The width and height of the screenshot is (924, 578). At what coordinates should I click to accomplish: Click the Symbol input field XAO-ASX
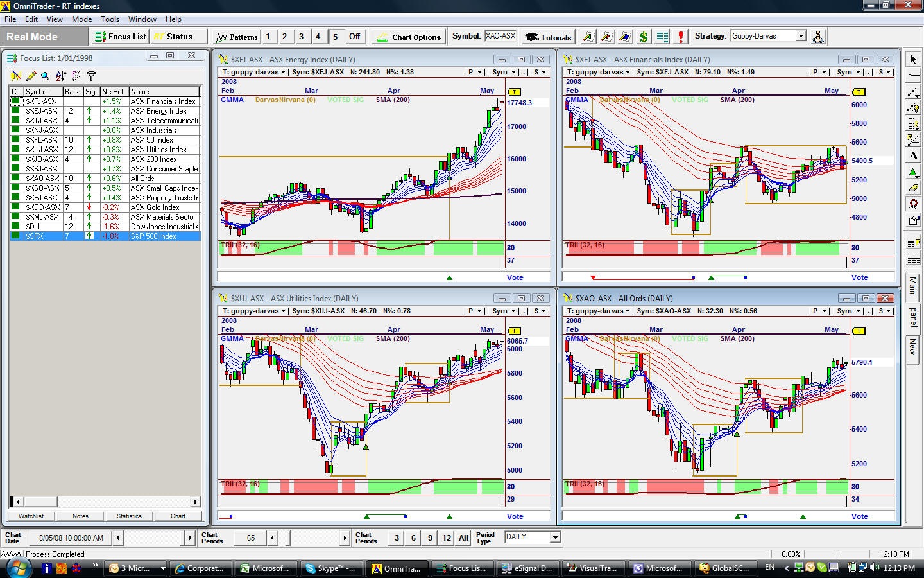point(501,36)
